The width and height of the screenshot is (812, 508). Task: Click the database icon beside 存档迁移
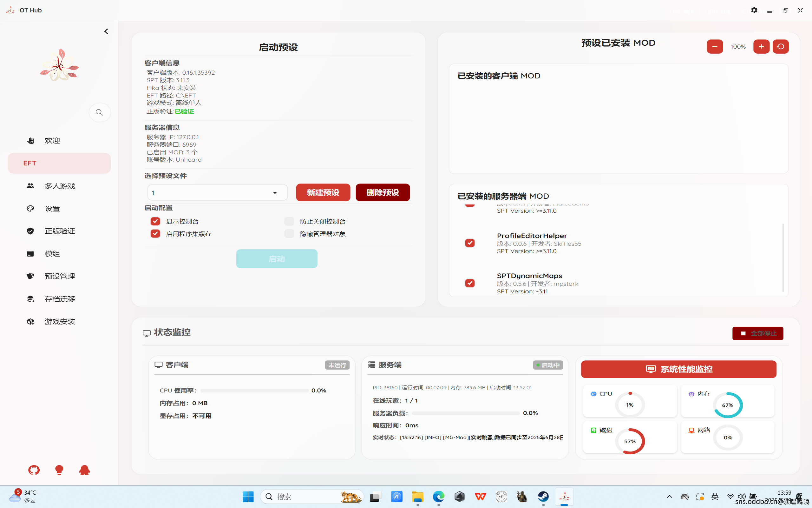tap(30, 299)
